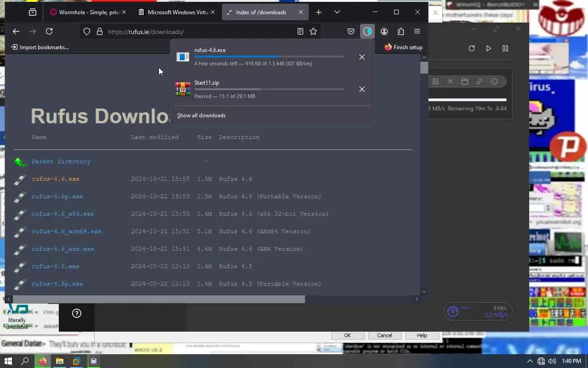Cancel the rufus-4.6.exe download
Screen dimensions: 588x368
(x=362, y=57)
